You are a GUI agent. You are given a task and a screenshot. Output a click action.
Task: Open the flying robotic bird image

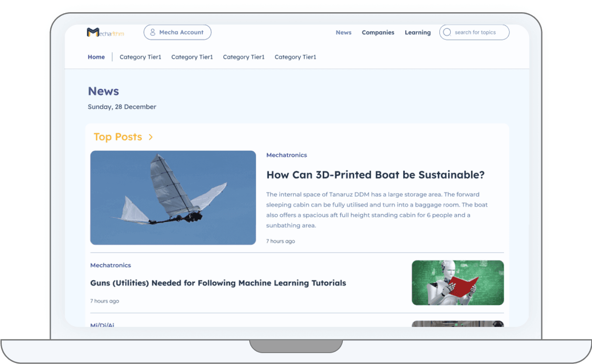point(173,198)
